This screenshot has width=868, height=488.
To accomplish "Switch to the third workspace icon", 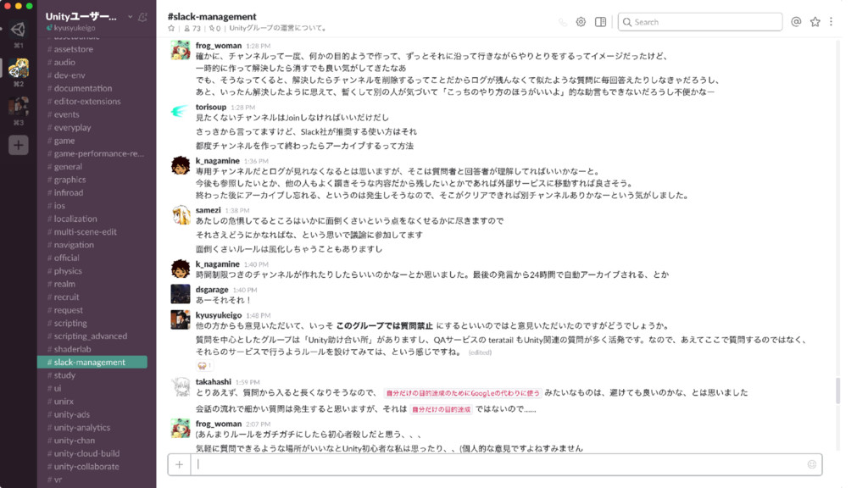I will pos(19,106).
